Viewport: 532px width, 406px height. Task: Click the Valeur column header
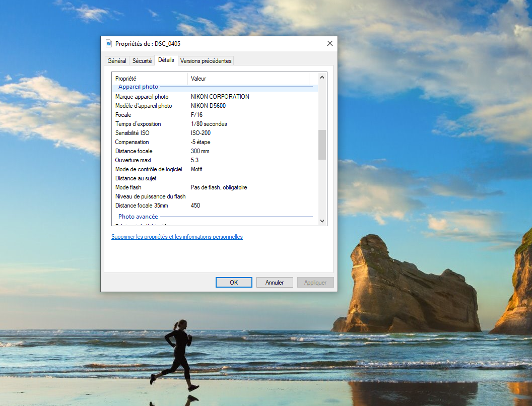tap(248, 79)
